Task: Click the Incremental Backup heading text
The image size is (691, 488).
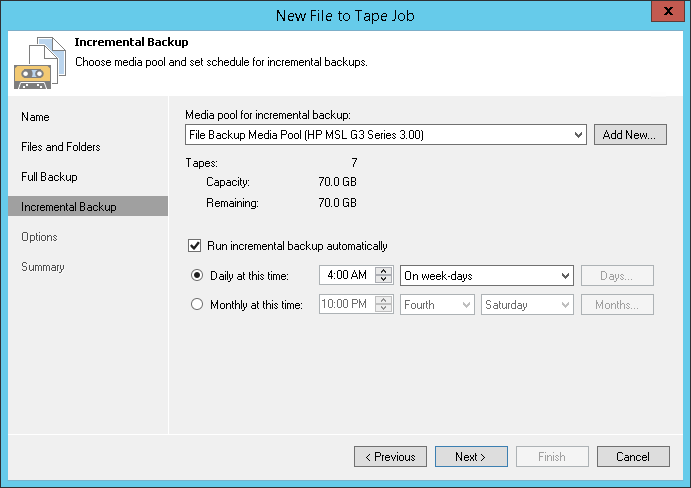Action: [131, 42]
